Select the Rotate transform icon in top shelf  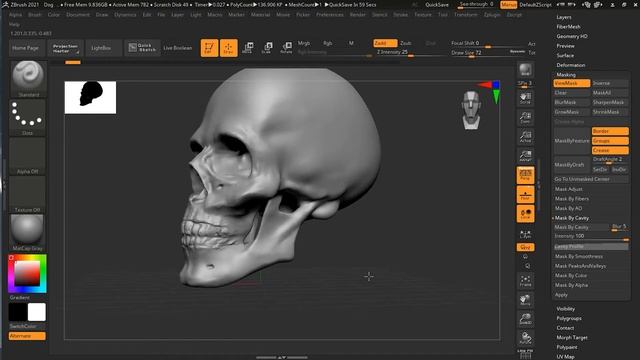(286, 48)
